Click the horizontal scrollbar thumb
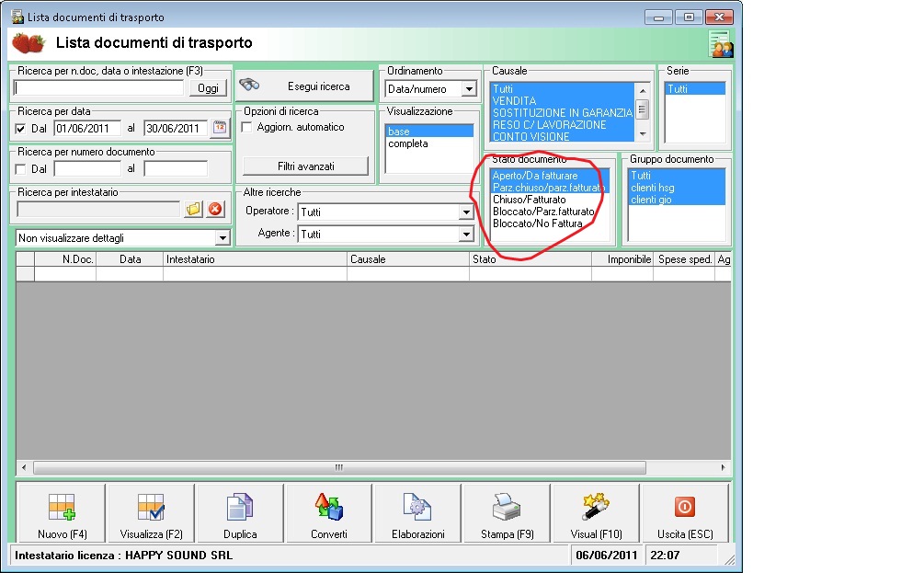The height and width of the screenshot is (573, 924). click(x=339, y=467)
